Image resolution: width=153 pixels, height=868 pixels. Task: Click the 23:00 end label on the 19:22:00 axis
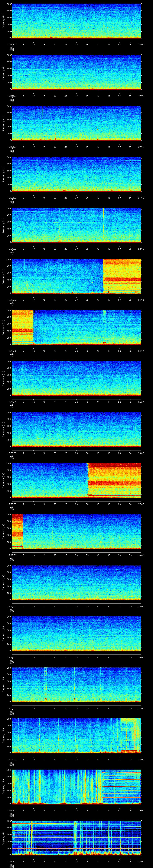(141, 300)
